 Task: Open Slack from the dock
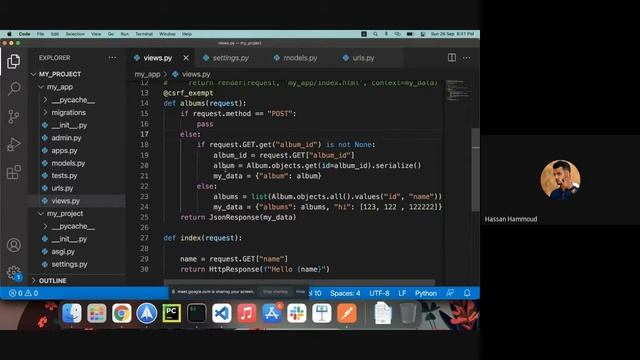click(x=297, y=313)
